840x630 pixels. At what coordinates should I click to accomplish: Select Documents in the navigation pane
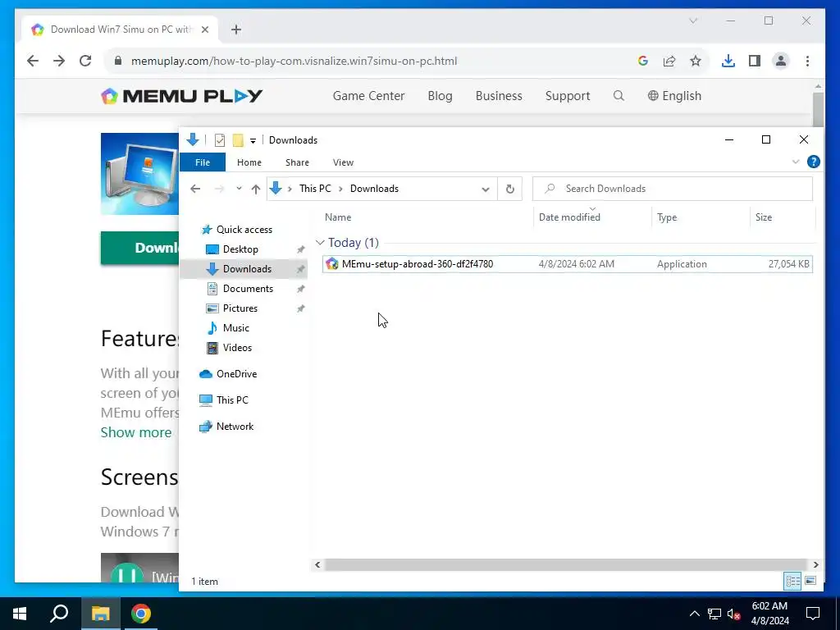click(x=248, y=289)
